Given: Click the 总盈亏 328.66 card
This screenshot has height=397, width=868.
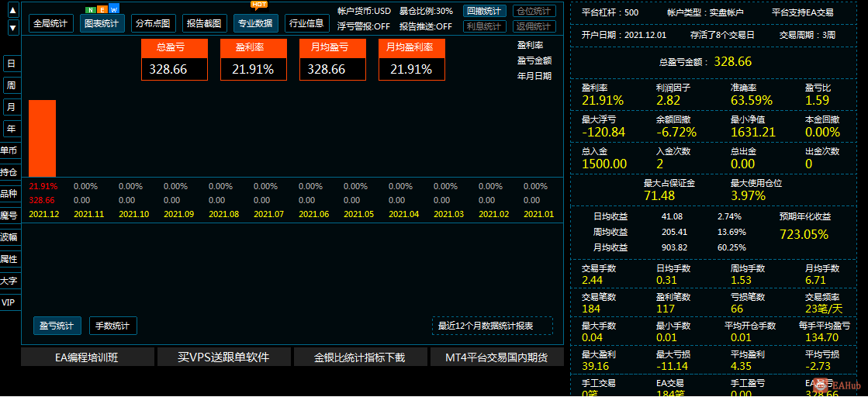Looking at the screenshot, I should 175,60.
